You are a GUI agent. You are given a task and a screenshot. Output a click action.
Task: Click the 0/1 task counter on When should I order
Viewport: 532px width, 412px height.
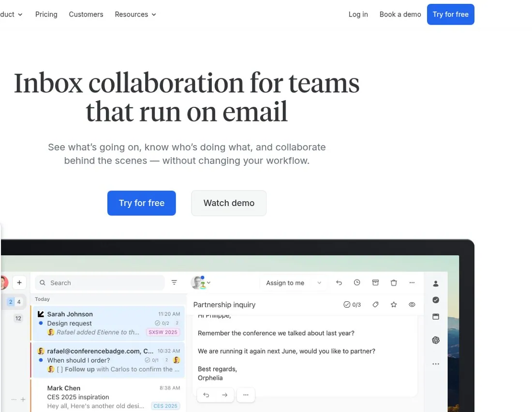tap(152, 360)
